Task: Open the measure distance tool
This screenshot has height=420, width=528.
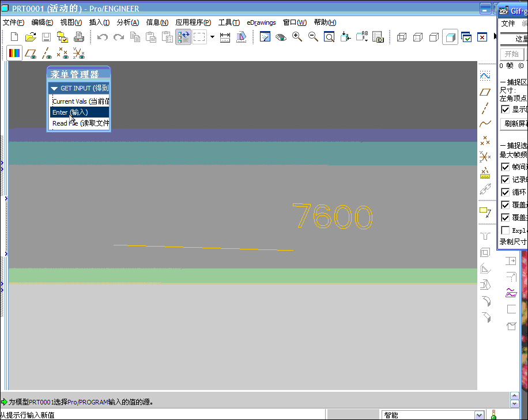Action: click(x=225, y=37)
